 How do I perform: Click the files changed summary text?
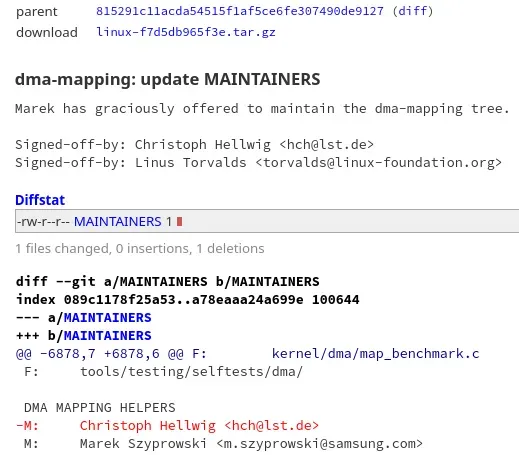[140, 249]
